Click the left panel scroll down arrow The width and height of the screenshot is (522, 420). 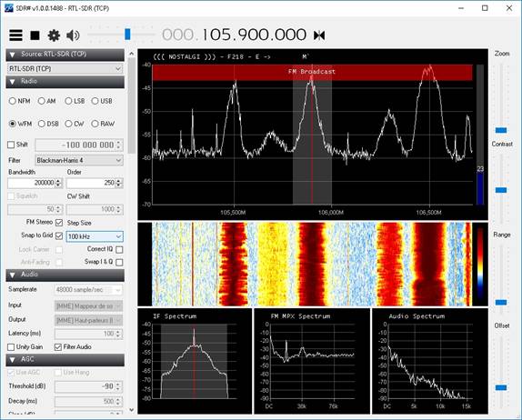[x=132, y=410]
